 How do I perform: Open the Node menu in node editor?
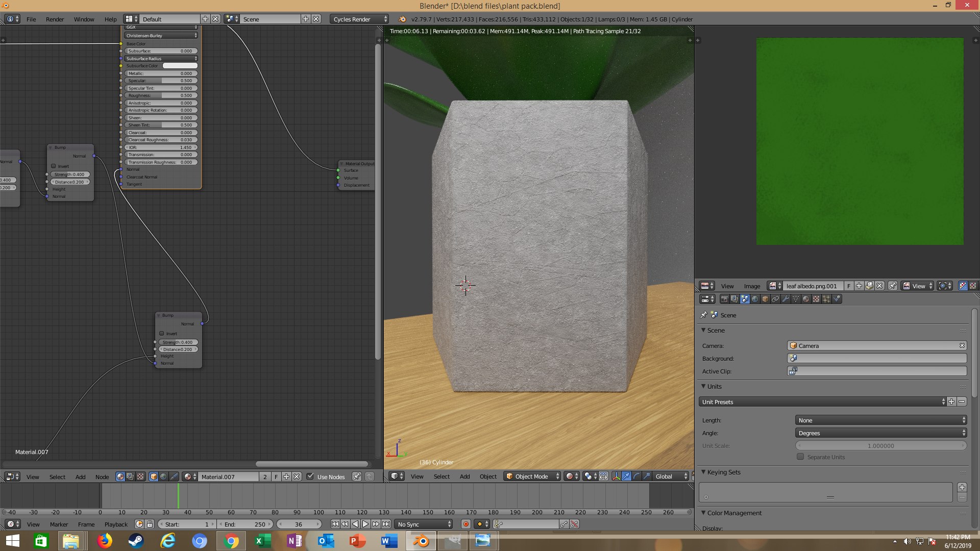point(102,477)
